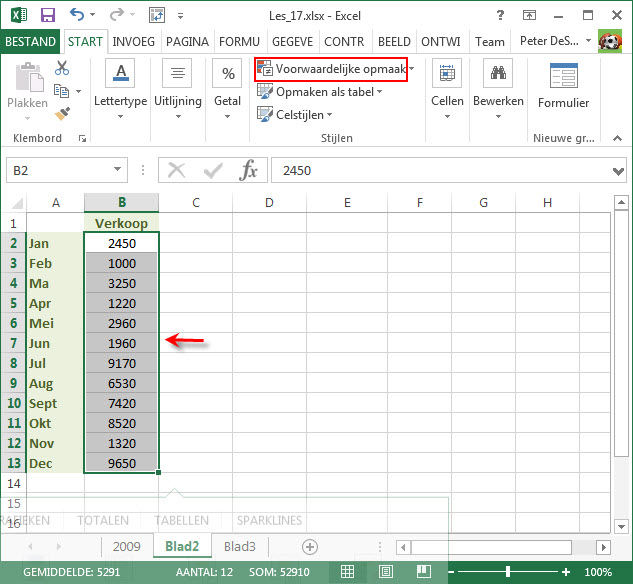Open Excel Help question mark
Image resolution: width=633 pixels, height=584 pixels.
(500, 15)
